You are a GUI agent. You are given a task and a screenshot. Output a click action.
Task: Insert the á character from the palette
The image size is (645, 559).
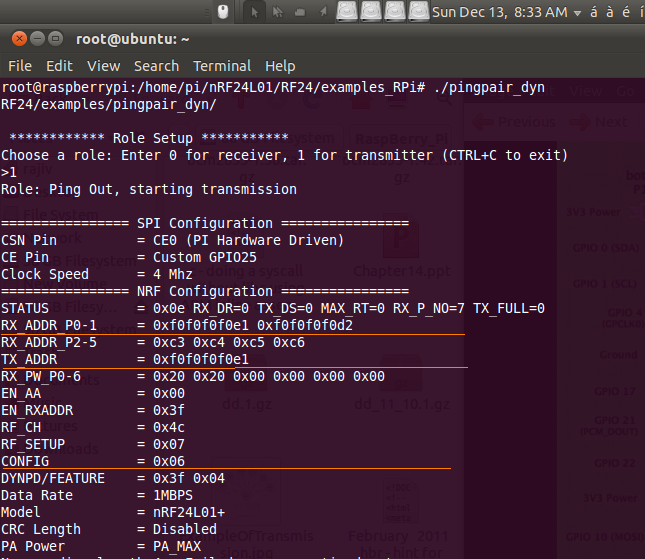[594, 12]
